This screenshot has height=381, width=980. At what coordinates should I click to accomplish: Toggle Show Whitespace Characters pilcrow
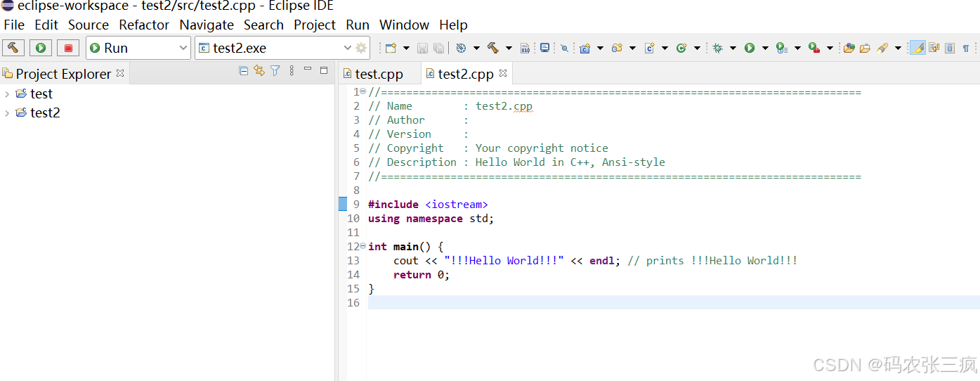966,48
